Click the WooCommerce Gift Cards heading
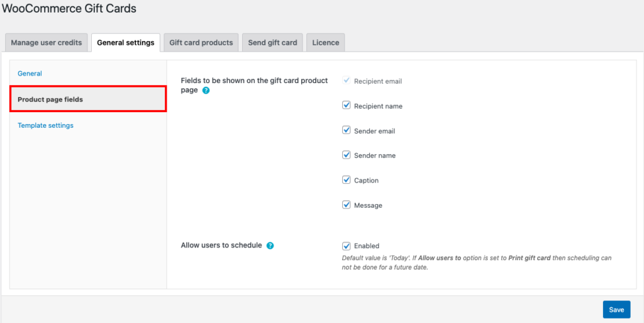The height and width of the screenshot is (323, 644). 69,9
